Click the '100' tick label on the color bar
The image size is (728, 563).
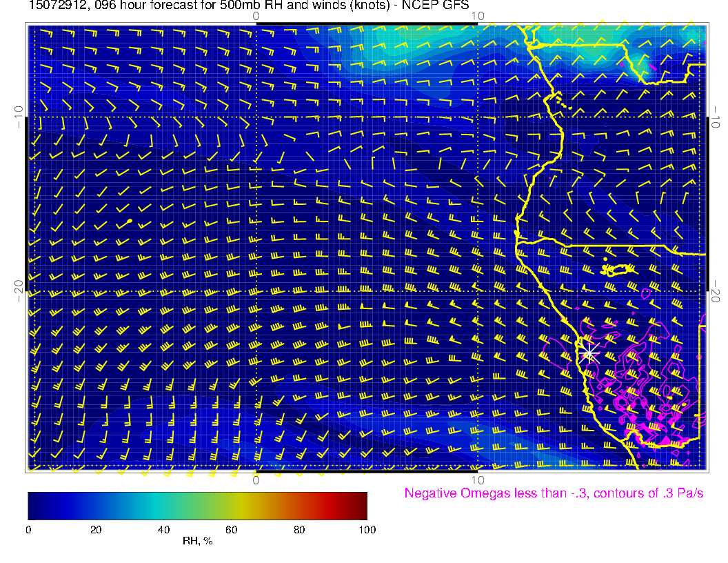367,530
